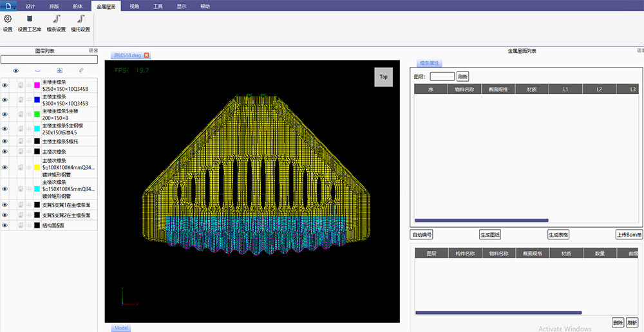Click the 删除 button at the bottom right
Viewport: 644px width, 332px height.
tap(618, 322)
